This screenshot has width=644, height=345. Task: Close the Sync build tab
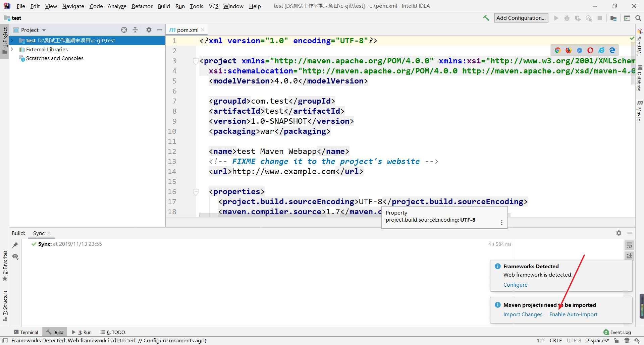(49, 233)
